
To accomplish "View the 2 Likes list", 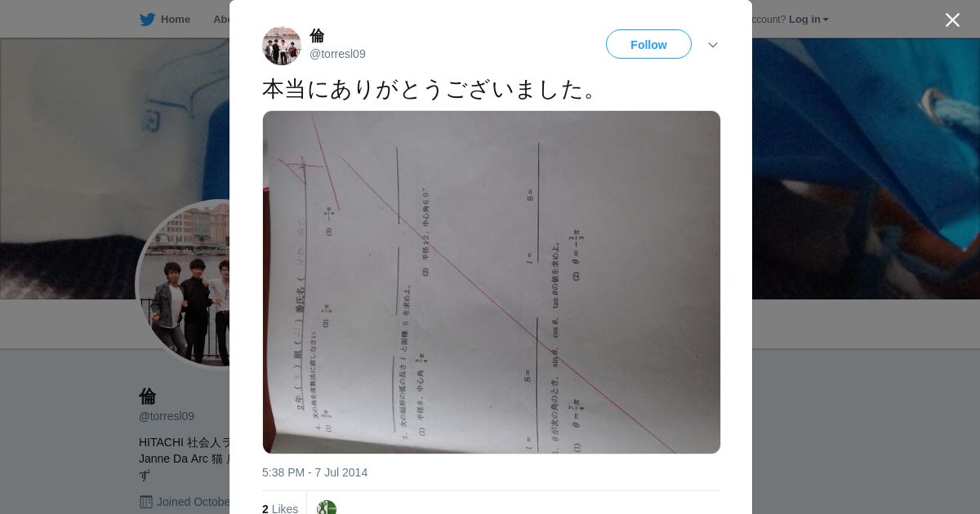I will coord(280,509).
